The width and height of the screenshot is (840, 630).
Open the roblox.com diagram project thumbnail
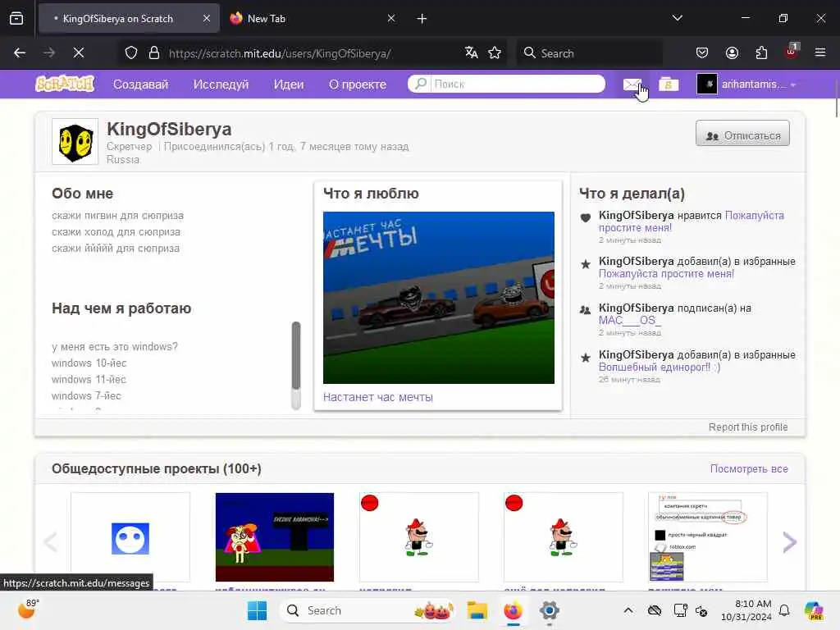[x=708, y=537]
